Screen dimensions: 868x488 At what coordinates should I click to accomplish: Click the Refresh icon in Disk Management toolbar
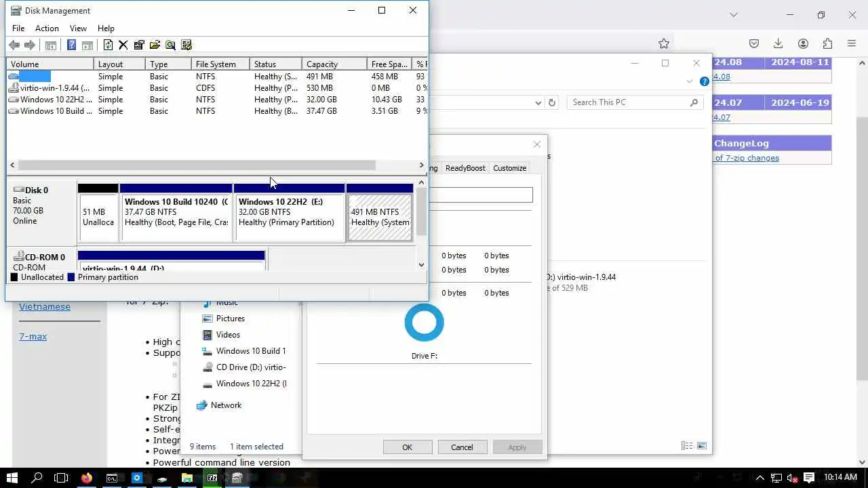pos(108,45)
